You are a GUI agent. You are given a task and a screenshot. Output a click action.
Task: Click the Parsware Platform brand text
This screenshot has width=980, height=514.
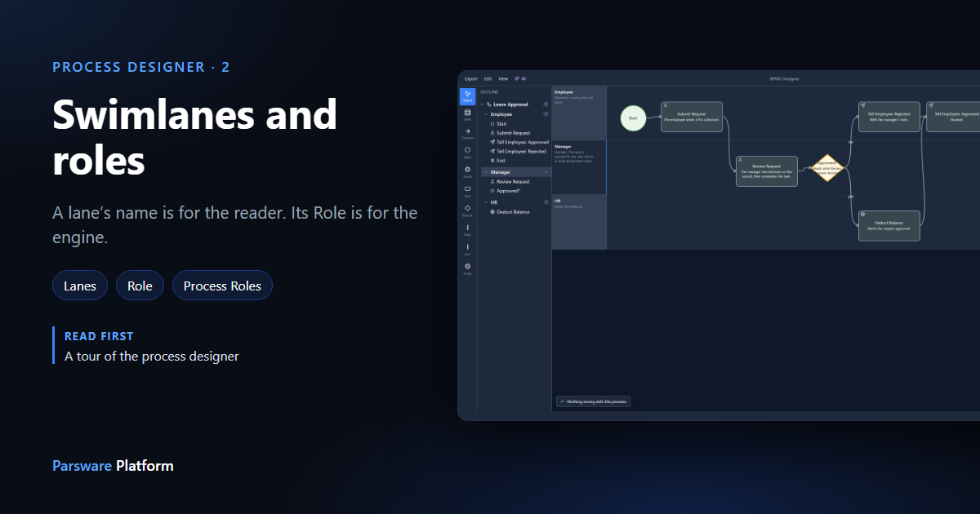113,466
